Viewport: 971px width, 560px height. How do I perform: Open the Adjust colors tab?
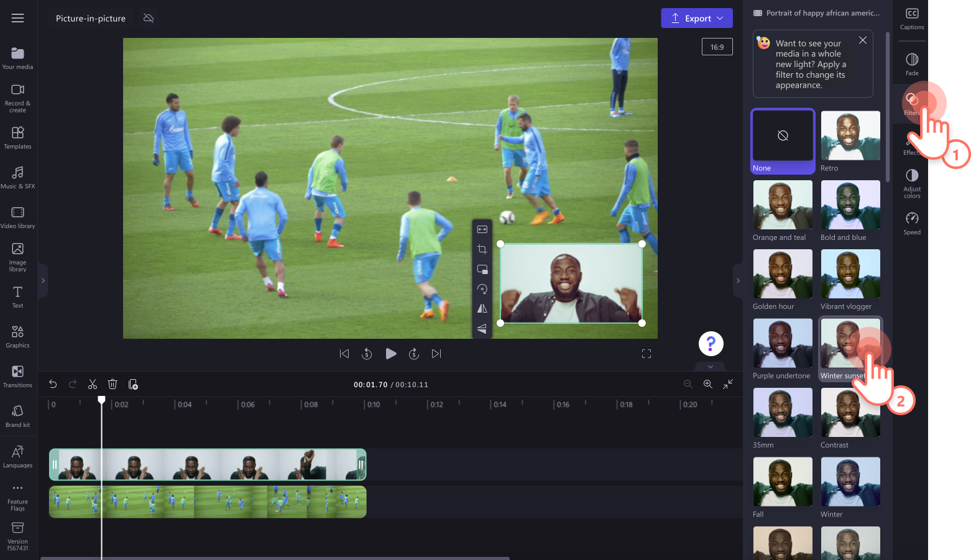(912, 183)
